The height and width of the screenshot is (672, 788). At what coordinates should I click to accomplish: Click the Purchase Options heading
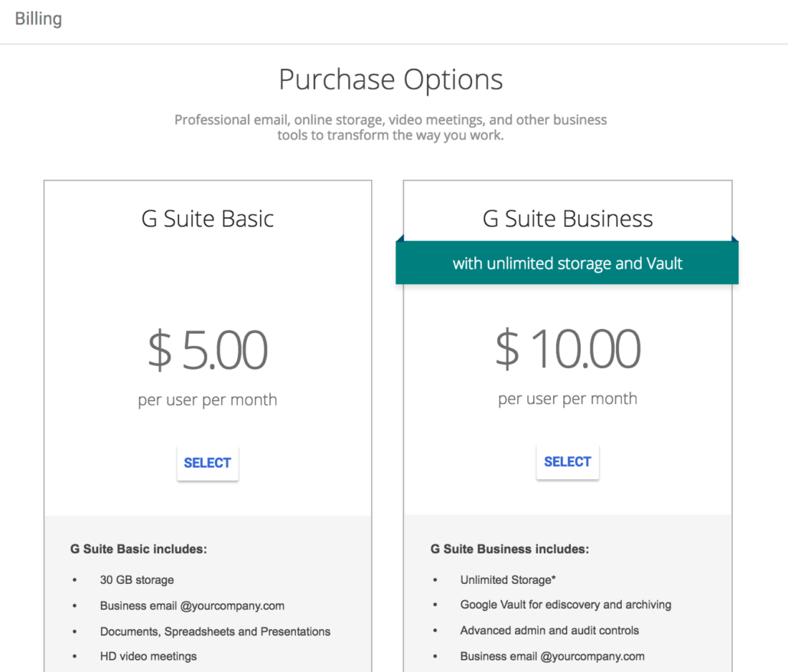(390, 80)
